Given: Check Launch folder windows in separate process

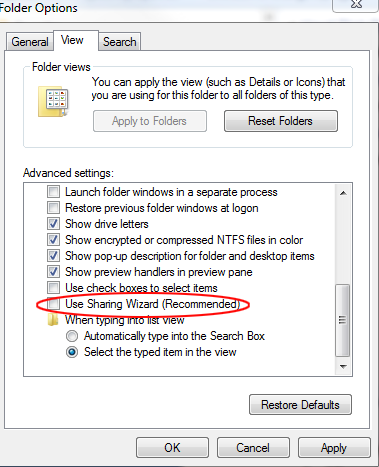Looking at the screenshot, I should 53,192.
